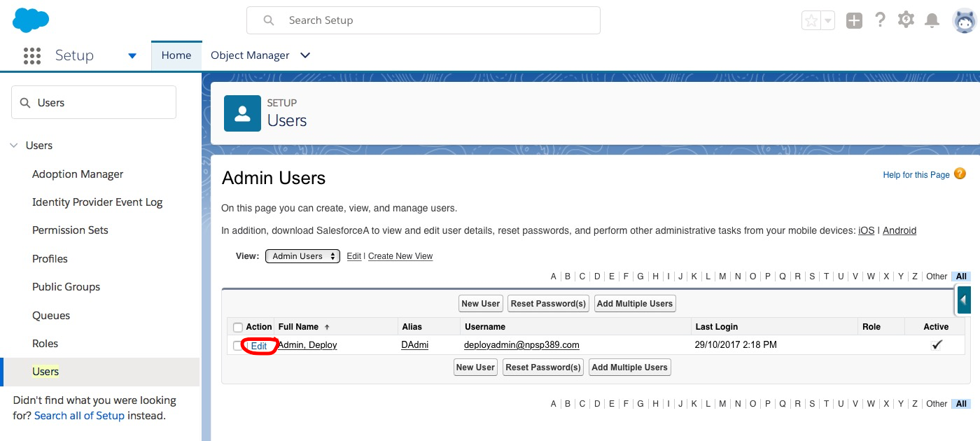Image resolution: width=980 pixels, height=441 pixels.
Task: Open Queues in the sidebar
Action: click(51, 315)
